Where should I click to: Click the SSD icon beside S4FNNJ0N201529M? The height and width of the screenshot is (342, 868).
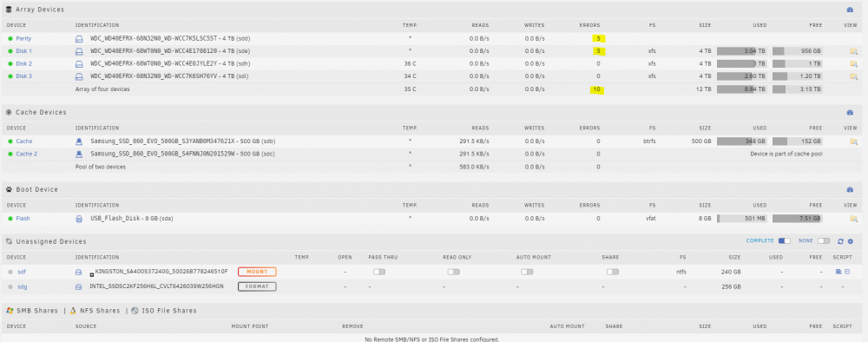(x=79, y=154)
